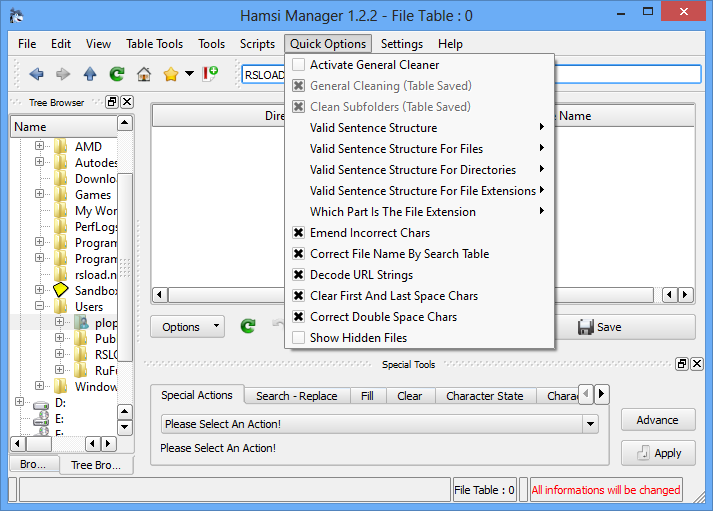The height and width of the screenshot is (511, 713).
Task: Close the Tree Browser panel
Action: [127, 102]
